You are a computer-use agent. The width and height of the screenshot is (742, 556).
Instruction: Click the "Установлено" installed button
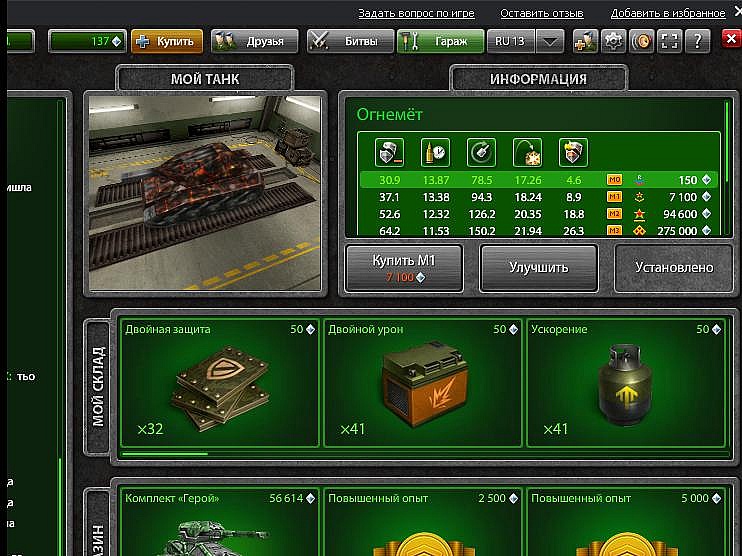[x=674, y=268]
